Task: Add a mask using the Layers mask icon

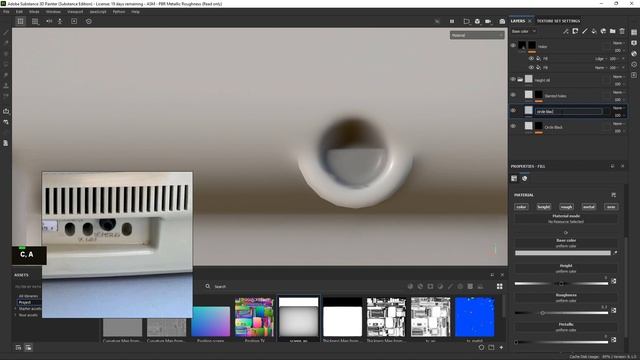Action: (575, 31)
